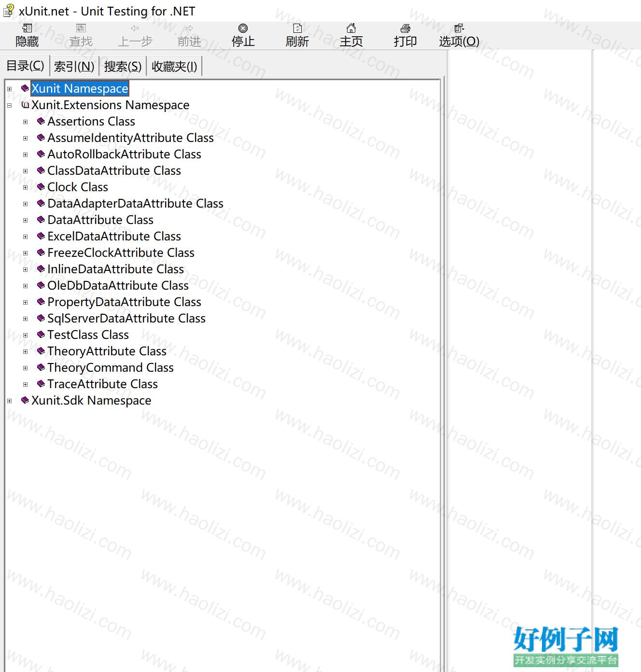This screenshot has height=672, width=641.
Task: Expand the Xunit Namespace node
Action: 9,89
